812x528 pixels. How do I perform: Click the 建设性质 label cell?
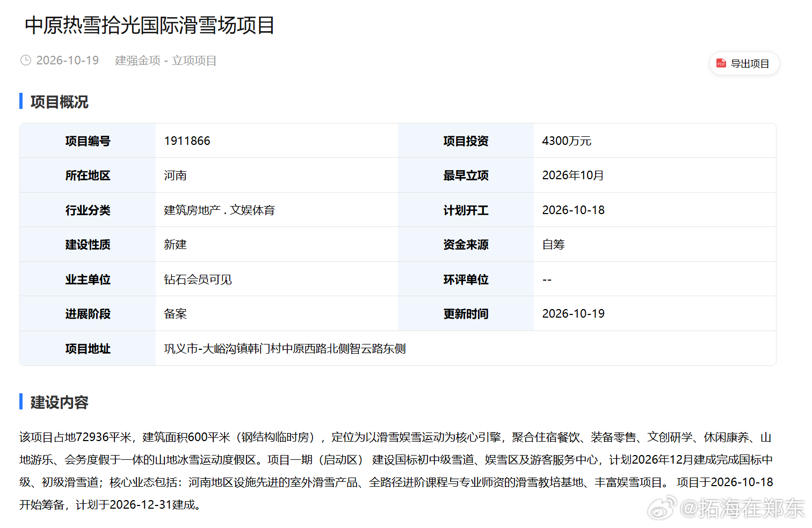[88, 245]
